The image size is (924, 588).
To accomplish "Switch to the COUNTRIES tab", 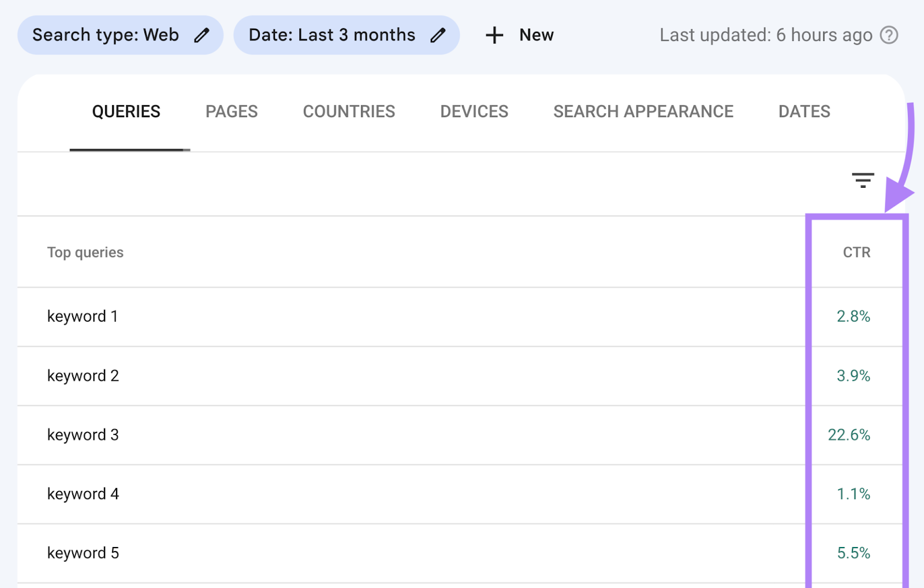I will pyautogui.click(x=349, y=111).
